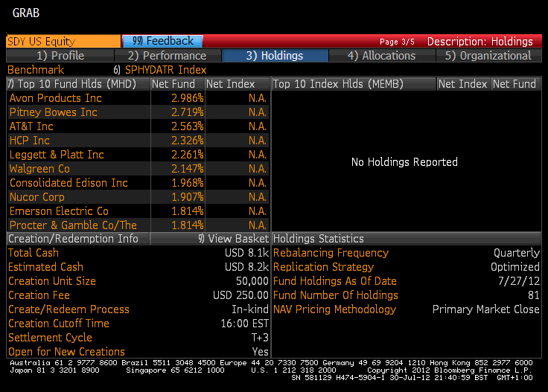Click the Quarterly rebalancing value
This screenshot has width=548, height=392.
(x=517, y=253)
